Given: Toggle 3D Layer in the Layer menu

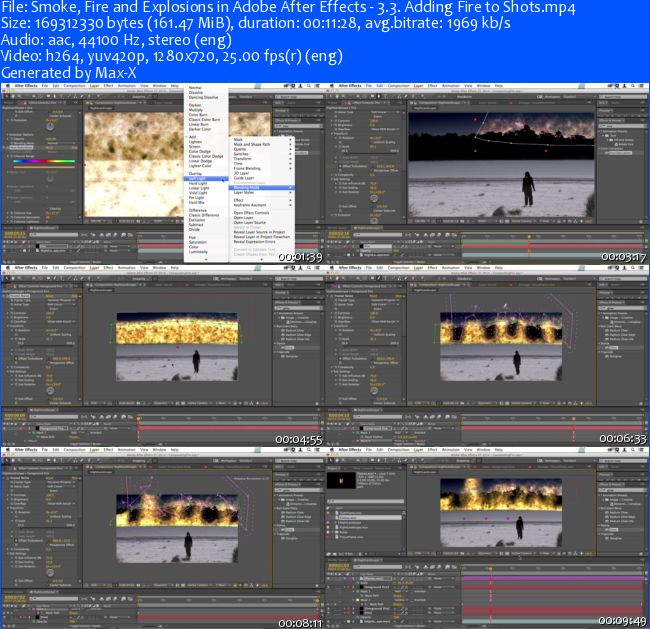Looking at the screenshot, I should (262, 173).
